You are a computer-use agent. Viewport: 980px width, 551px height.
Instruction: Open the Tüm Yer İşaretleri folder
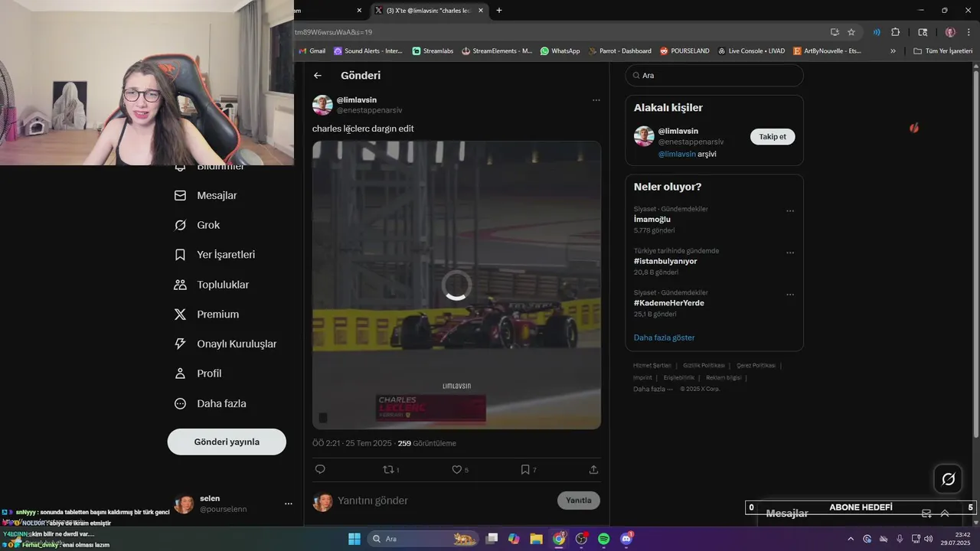(x=942, y=51)
